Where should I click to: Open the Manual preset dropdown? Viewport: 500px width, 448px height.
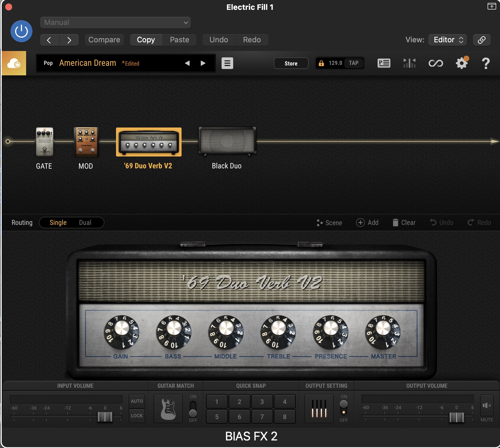click(115, 23)
